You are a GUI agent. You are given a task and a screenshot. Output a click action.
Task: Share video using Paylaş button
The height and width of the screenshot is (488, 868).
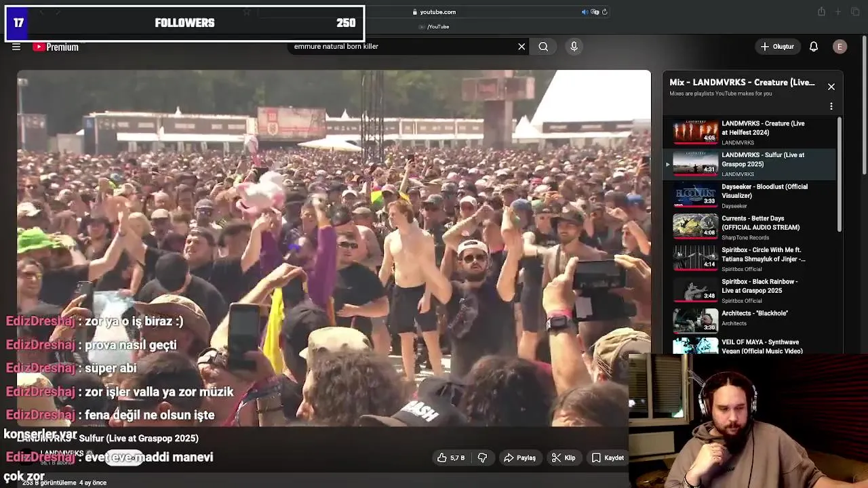coord(519,457)
